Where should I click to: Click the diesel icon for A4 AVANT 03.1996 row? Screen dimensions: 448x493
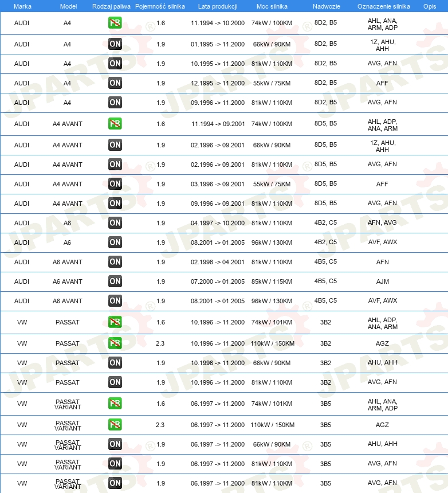(115, 184)
